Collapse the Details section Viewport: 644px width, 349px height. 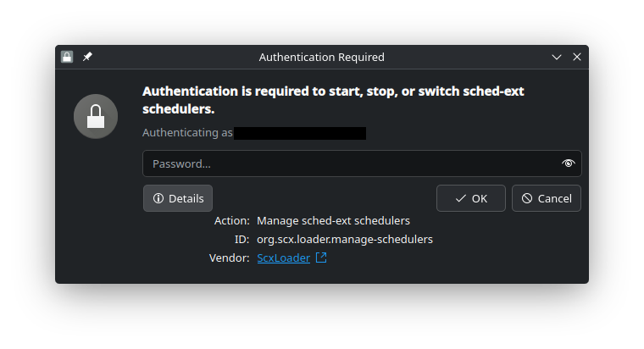pyautogui.click(x=178, y=198)
